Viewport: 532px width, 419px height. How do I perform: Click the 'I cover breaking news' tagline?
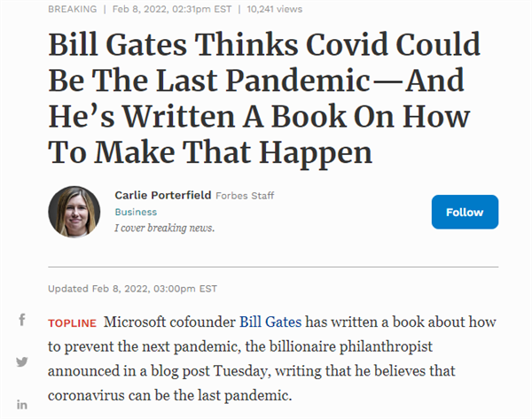[x=165, y=228]
